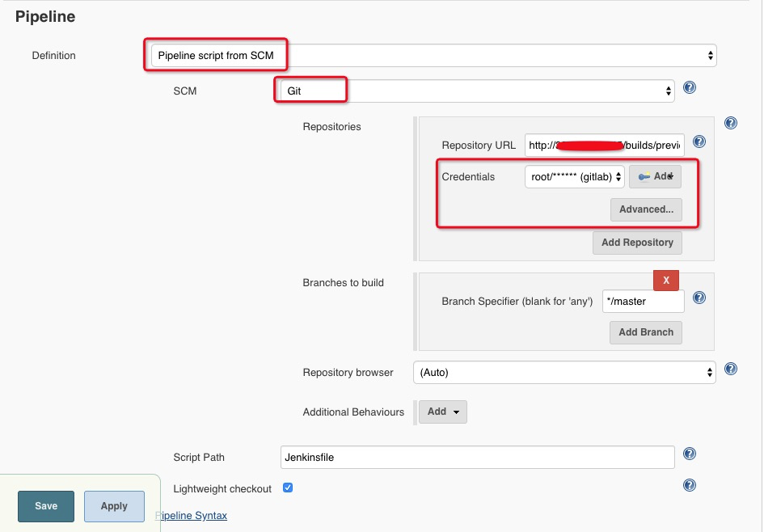Image resolution: width=764 pixels, height=532 pixels.
Task: Click the Pipeline section heading
Action: click(45, 16)
